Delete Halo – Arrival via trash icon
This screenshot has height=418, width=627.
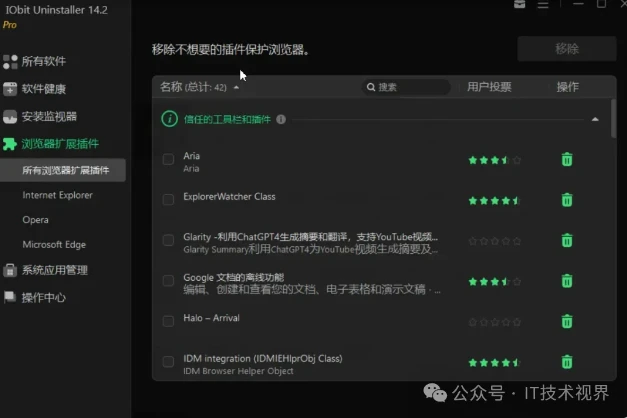567,321
